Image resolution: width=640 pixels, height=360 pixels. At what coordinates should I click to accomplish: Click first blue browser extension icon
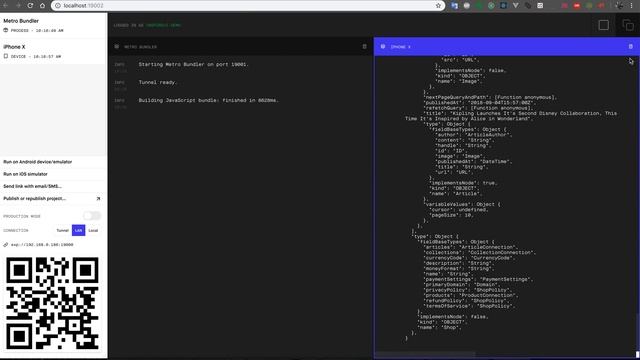click(x=455, y=6)
